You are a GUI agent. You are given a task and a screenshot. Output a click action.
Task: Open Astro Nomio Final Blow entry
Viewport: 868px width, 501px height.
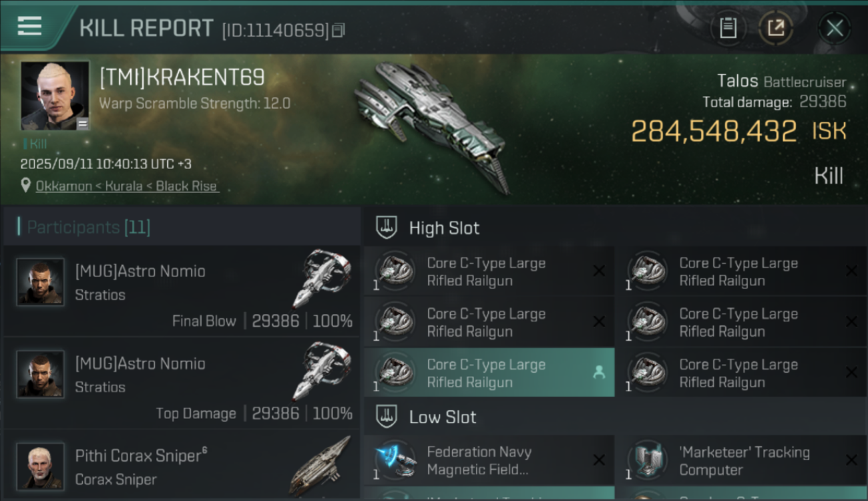182,291
